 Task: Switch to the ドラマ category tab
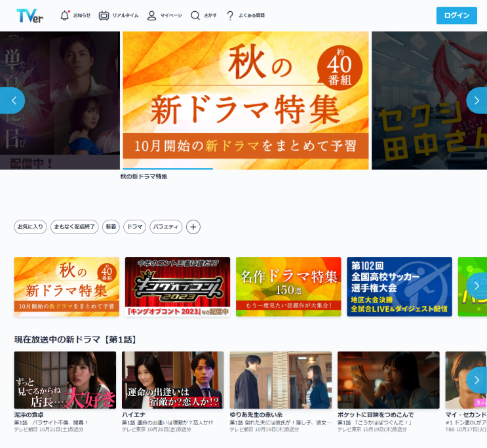pyautogui.click(x=135, y=227)
